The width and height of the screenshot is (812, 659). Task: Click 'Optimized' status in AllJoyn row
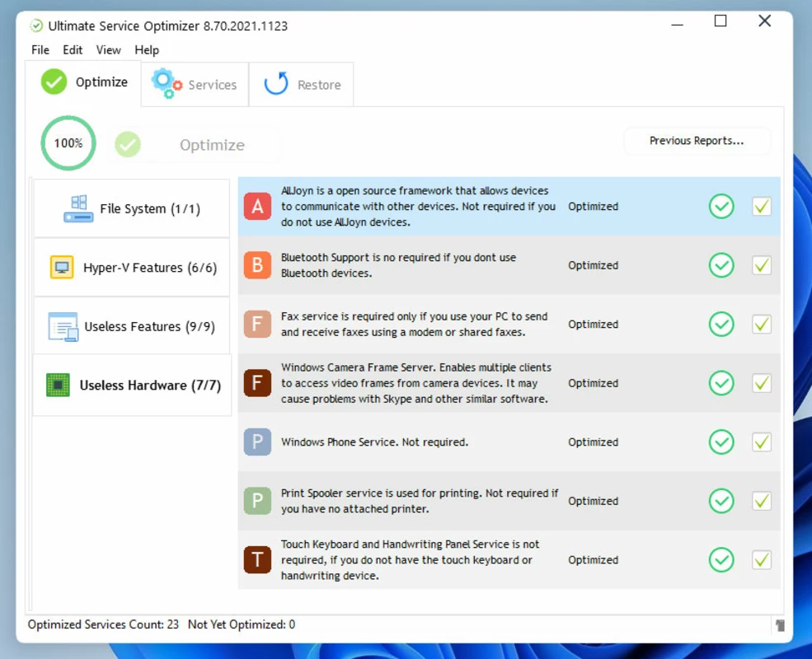pyautogui.click(x=593, y=207)
